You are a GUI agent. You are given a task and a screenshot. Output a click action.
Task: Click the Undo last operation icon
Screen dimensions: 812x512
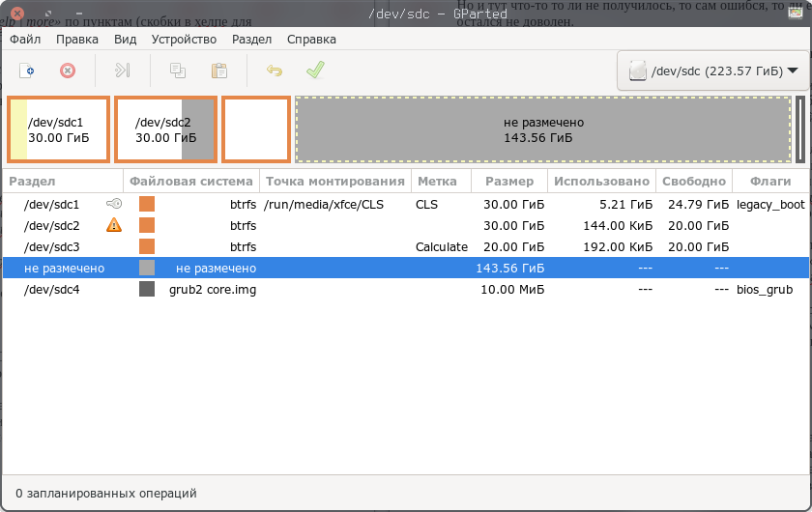pyautogui.click(x=275, y=71)
